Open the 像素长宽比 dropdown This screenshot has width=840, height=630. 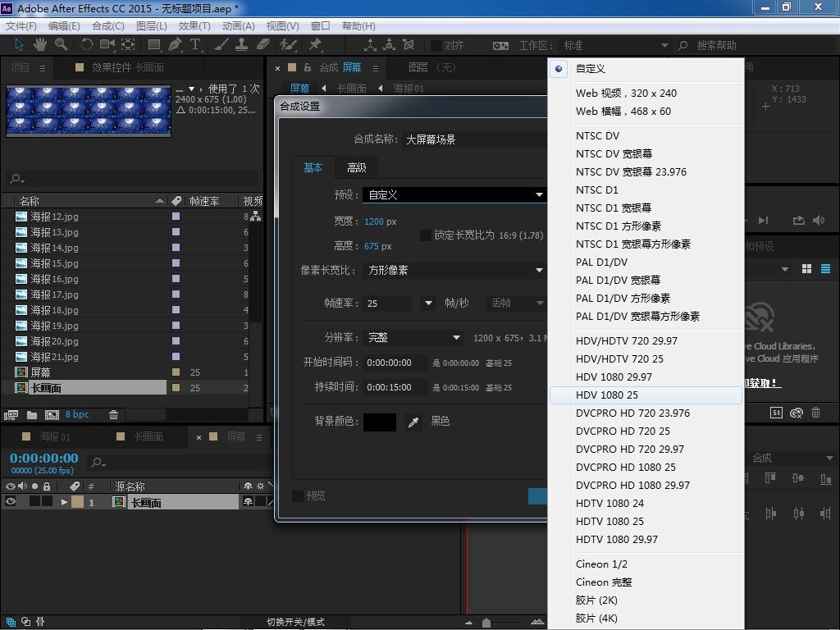tap(454, 271)
